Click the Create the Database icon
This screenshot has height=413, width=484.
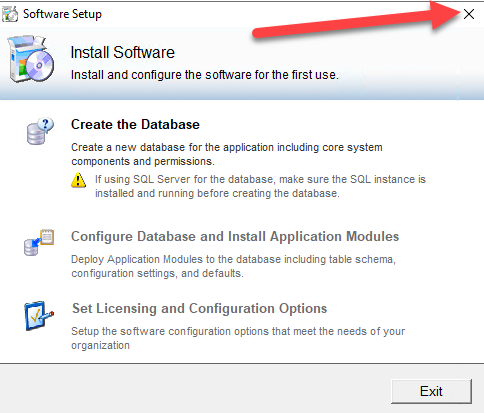point(40,131)
